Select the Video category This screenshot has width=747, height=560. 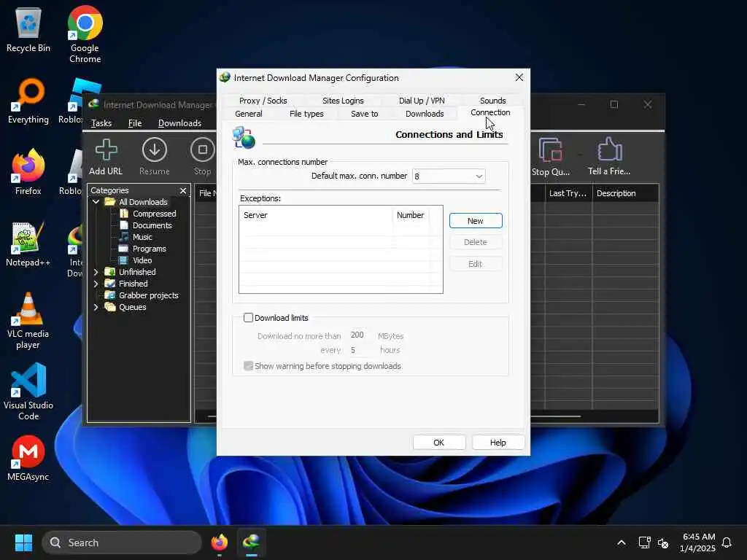pos(142,260)
